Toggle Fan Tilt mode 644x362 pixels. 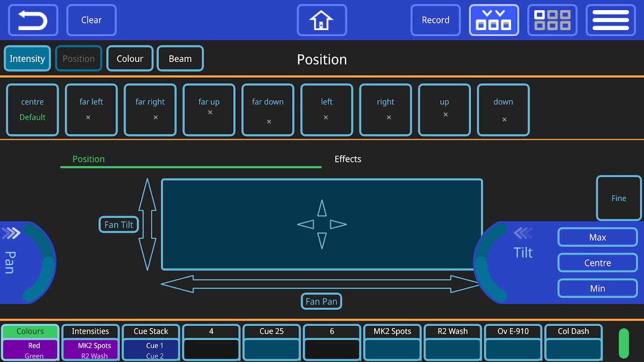119,224
